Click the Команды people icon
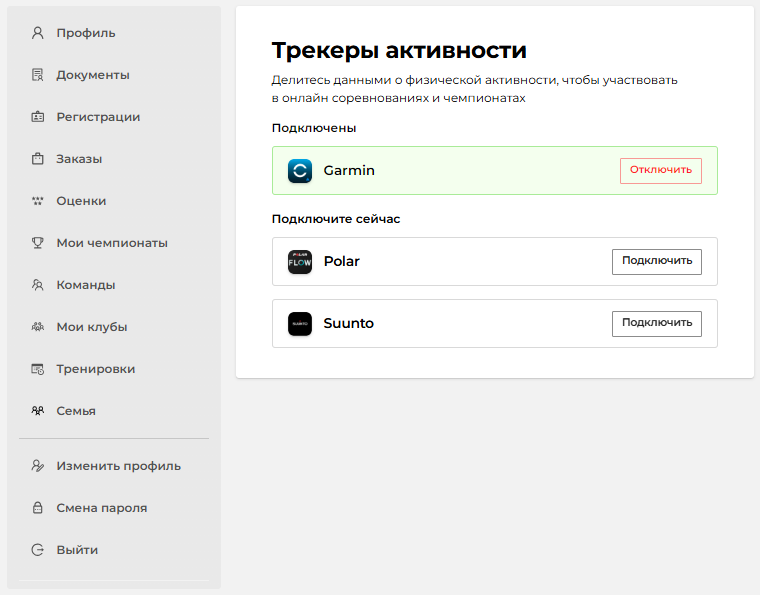 (37, 285)
